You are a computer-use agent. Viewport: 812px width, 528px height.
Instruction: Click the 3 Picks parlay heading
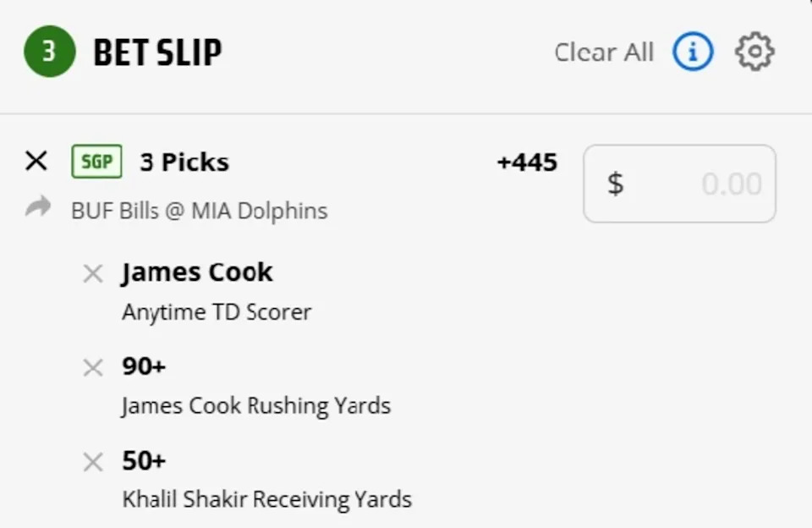point(184,162)
